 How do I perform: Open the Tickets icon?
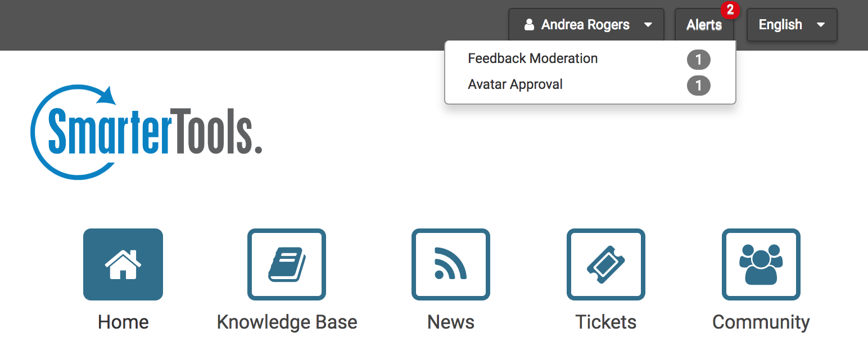click(606, 264)
